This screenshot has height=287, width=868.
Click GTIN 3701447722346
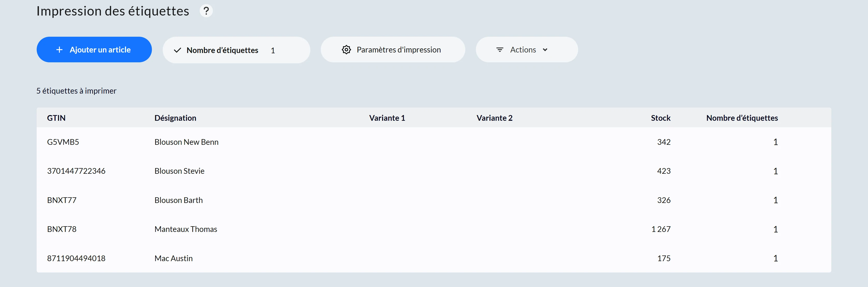point(76,171)
